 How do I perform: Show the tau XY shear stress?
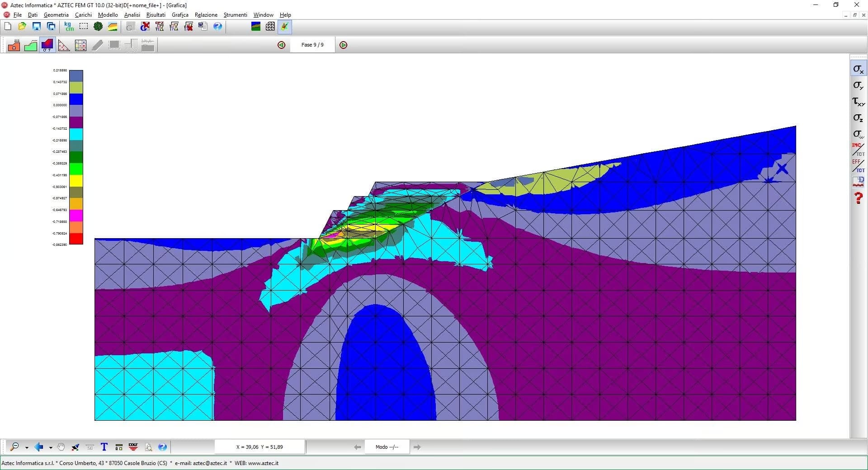click(x=858, y=102)
